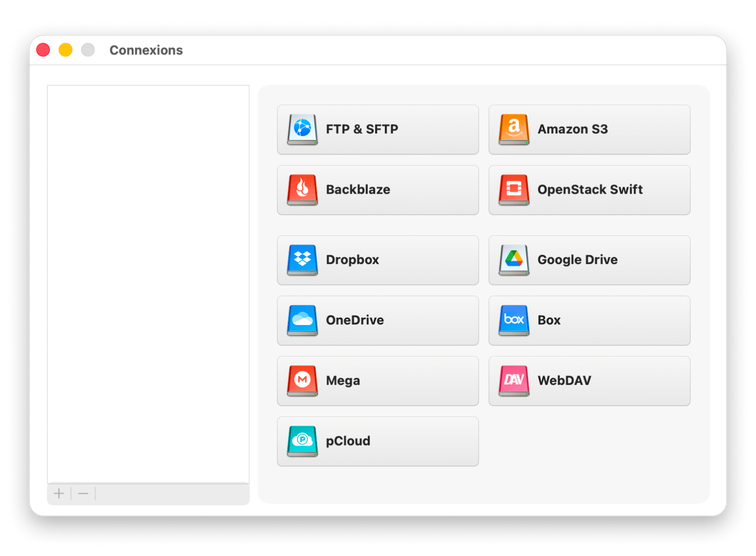
Task: Click the WebDAV drive icon
Action: (514, 381)
